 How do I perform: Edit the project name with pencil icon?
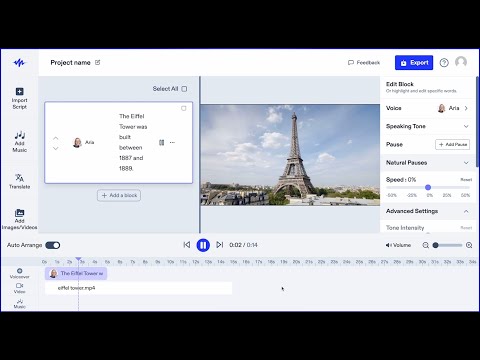(98, 62)
